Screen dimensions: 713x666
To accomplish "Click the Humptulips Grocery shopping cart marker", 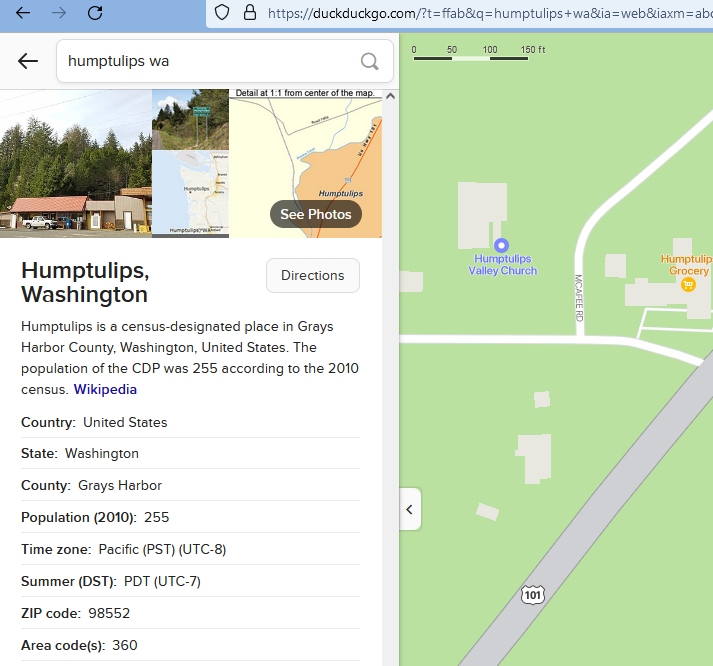I will coord(688,284).
